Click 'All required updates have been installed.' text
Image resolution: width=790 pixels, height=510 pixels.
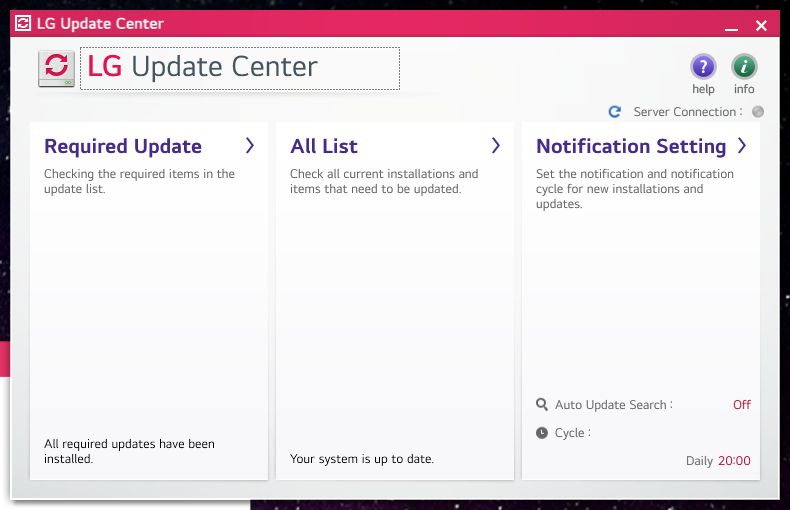point(129,452)
